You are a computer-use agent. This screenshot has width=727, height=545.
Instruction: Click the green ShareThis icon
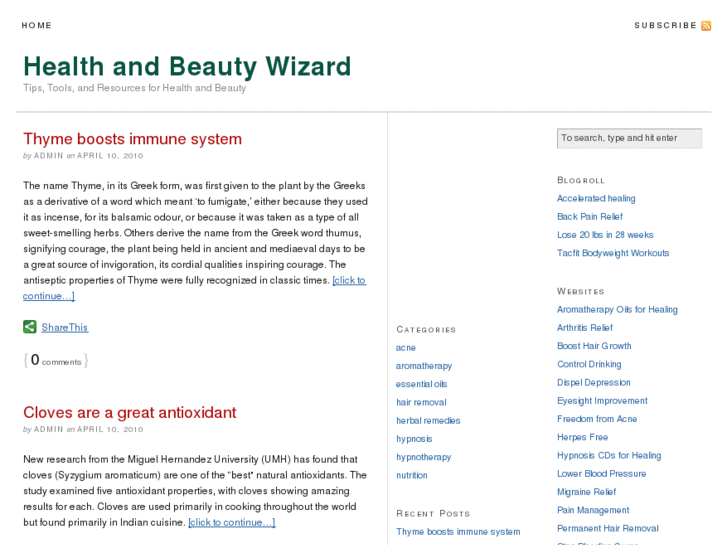click(30, 327)
